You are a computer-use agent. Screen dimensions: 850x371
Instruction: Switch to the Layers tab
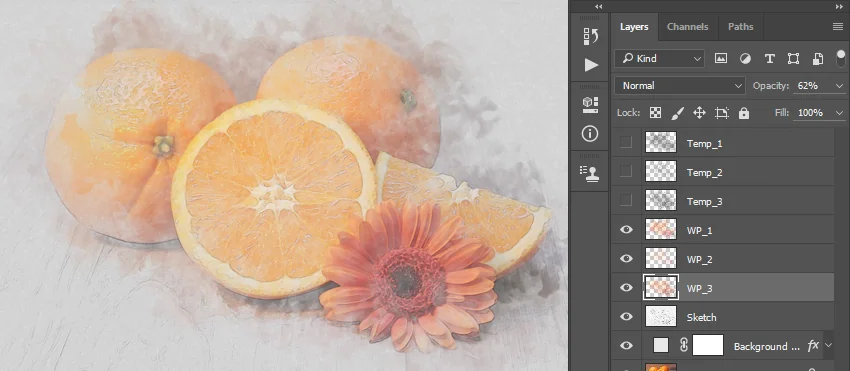point(634,27)
